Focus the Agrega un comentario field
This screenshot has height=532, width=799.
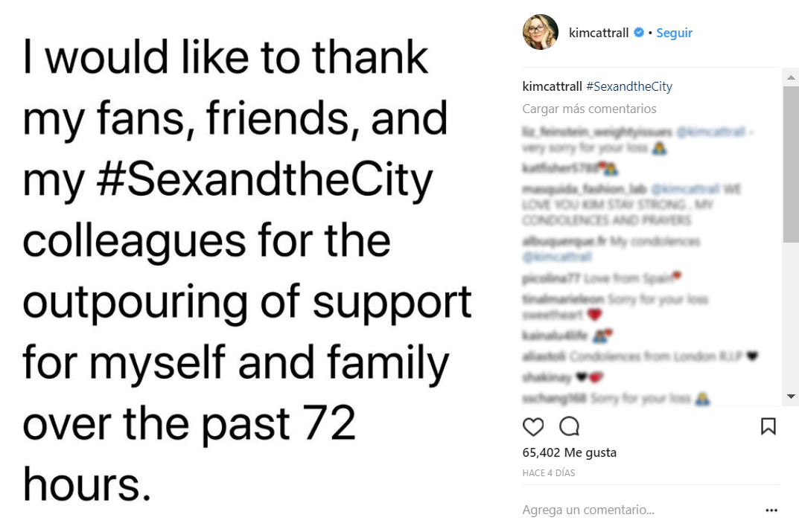click(588, 510)
